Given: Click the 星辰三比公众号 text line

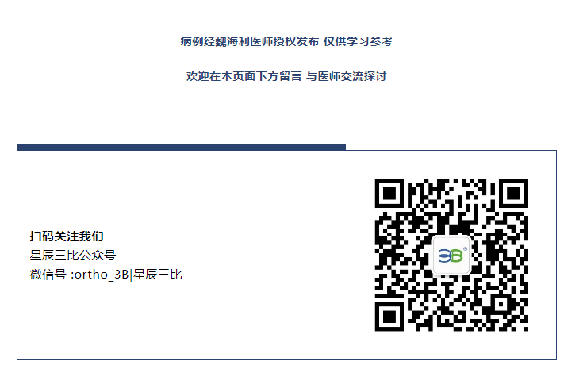Looking at the screenshot, I should (x=73, y=256).
